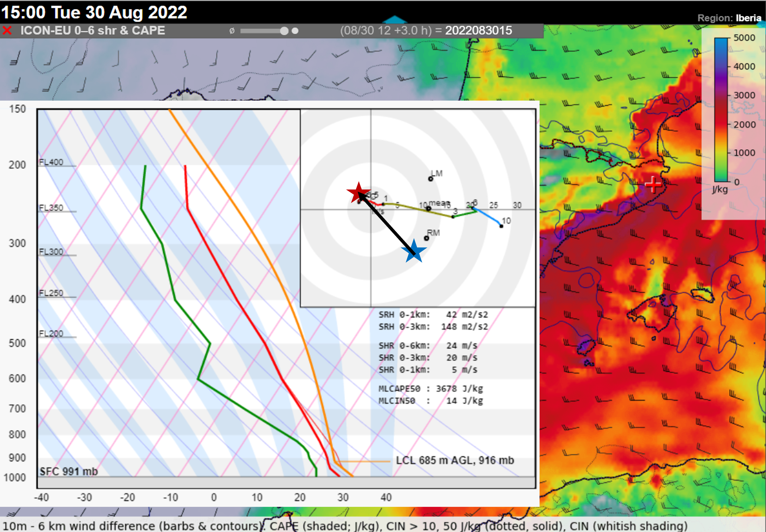Click the MLCAPE50 3678 J/kg value
The height and width of the screenshot is (532, 766).
coord(431,389)
